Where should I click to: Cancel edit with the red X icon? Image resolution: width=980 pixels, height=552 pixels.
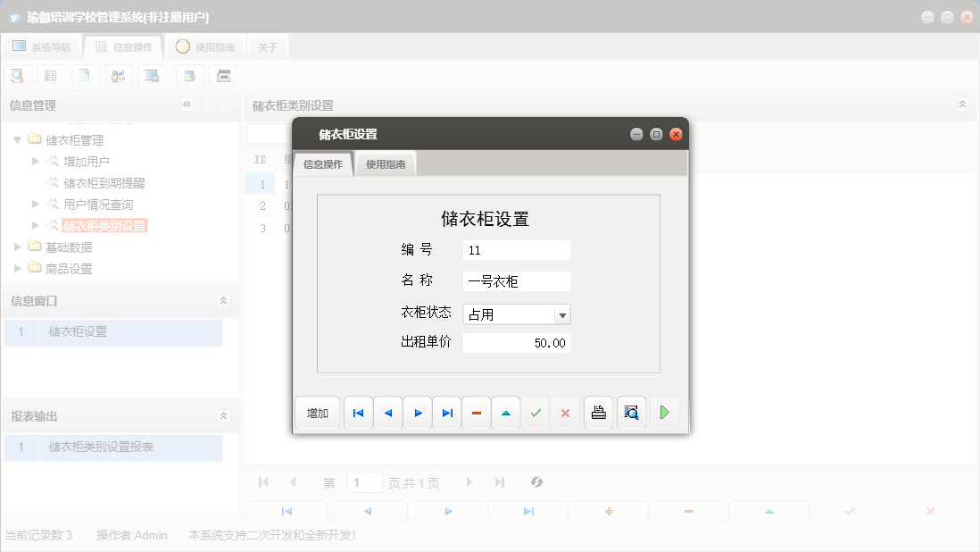pos(565,412)
